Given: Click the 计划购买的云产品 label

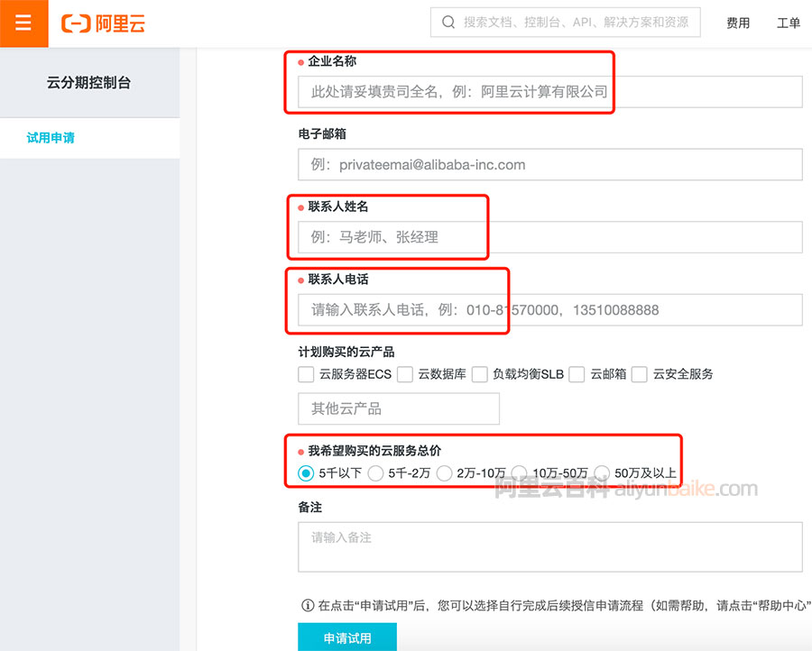Looking at the screenshot, I should [x=346, y=353].
